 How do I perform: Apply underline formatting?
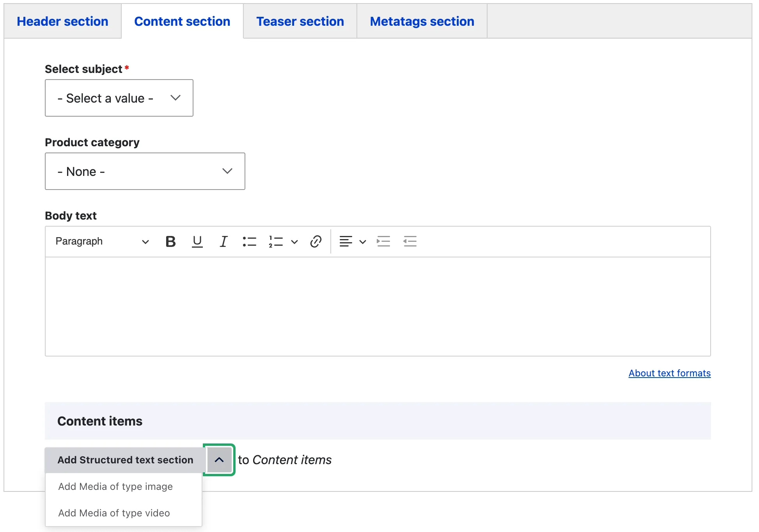click(197, 241)
